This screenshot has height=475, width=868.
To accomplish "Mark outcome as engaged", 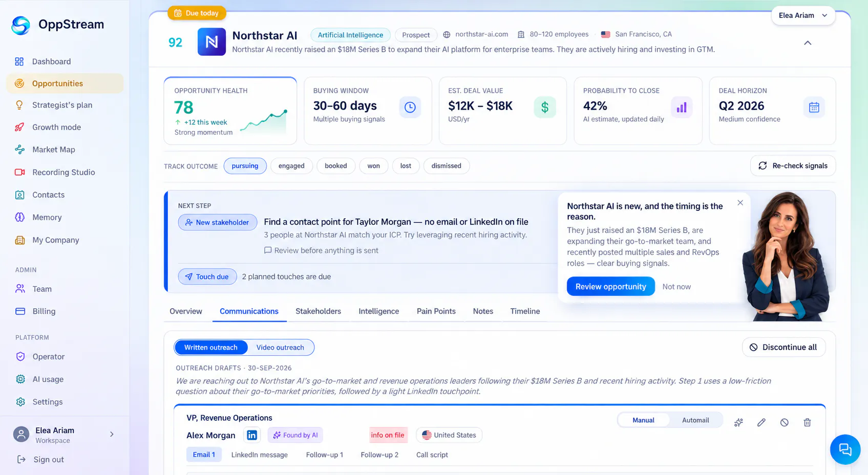I will click(x=291, y=166).
